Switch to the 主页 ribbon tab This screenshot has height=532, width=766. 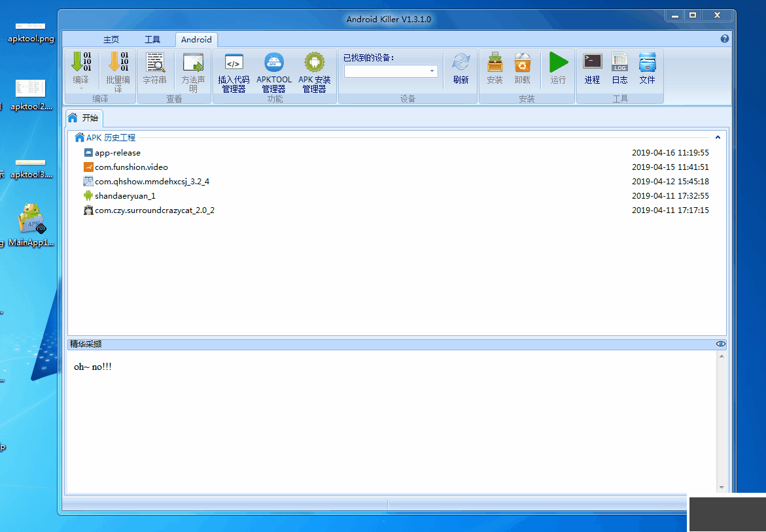(111, 40)
